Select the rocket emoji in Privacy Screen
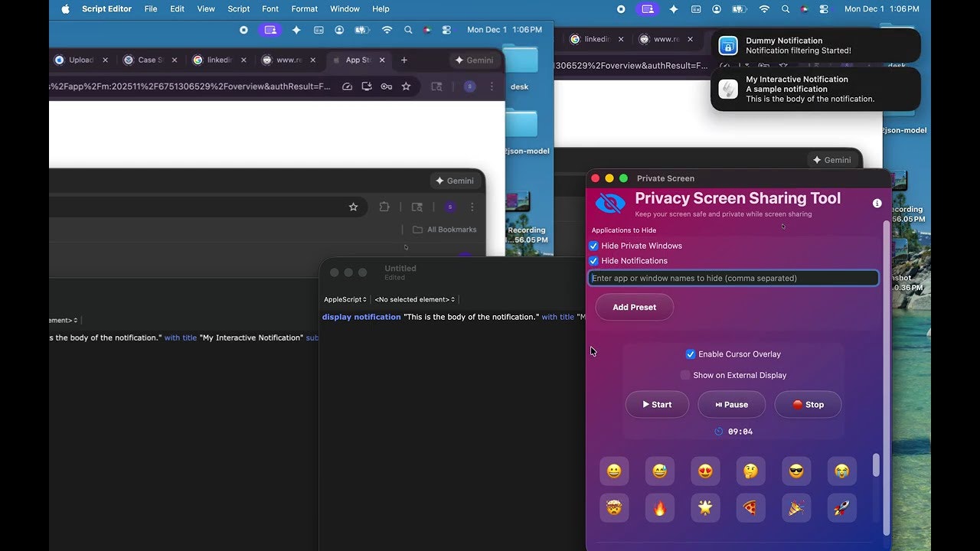Viewport: 980px width, 551px height. point(841,507)
